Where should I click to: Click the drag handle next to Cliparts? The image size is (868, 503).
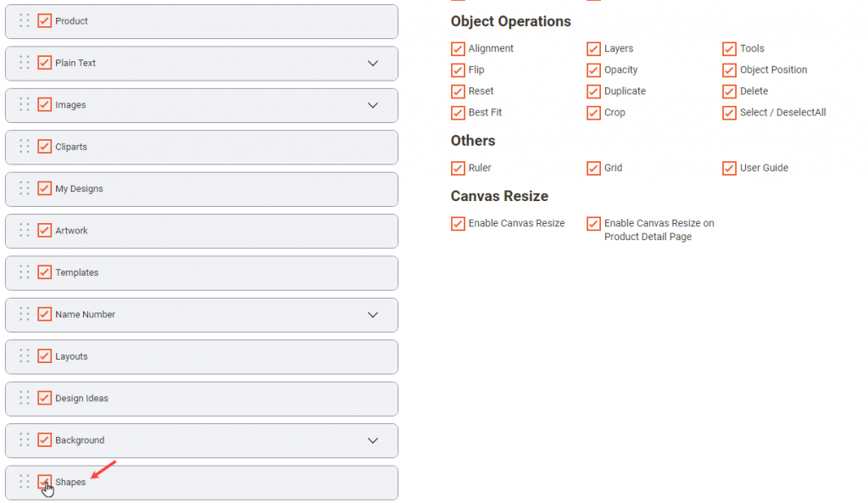tap(25, 147)
